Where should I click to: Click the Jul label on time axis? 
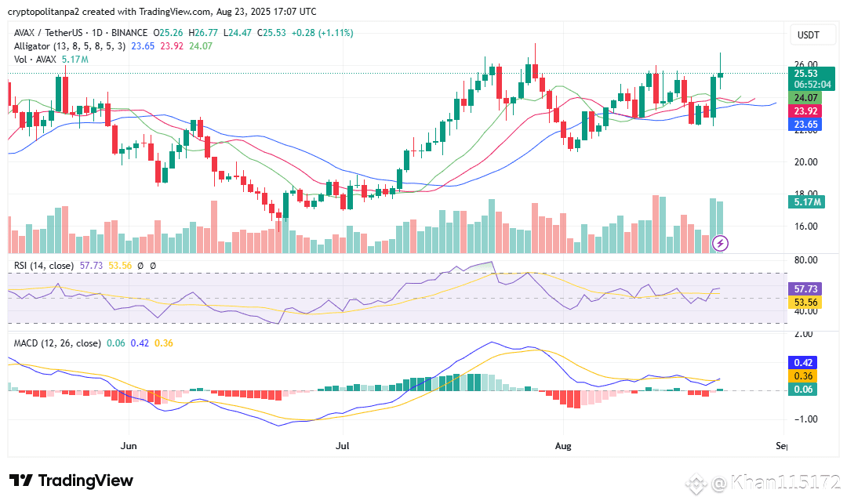pos(343,446)
